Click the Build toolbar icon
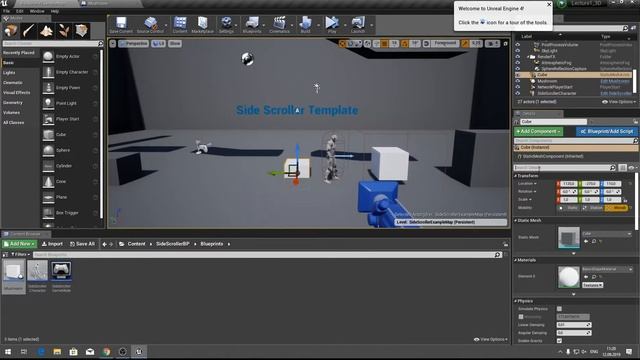Viewport: 640px width, 360px height. (x=305, y=25)
